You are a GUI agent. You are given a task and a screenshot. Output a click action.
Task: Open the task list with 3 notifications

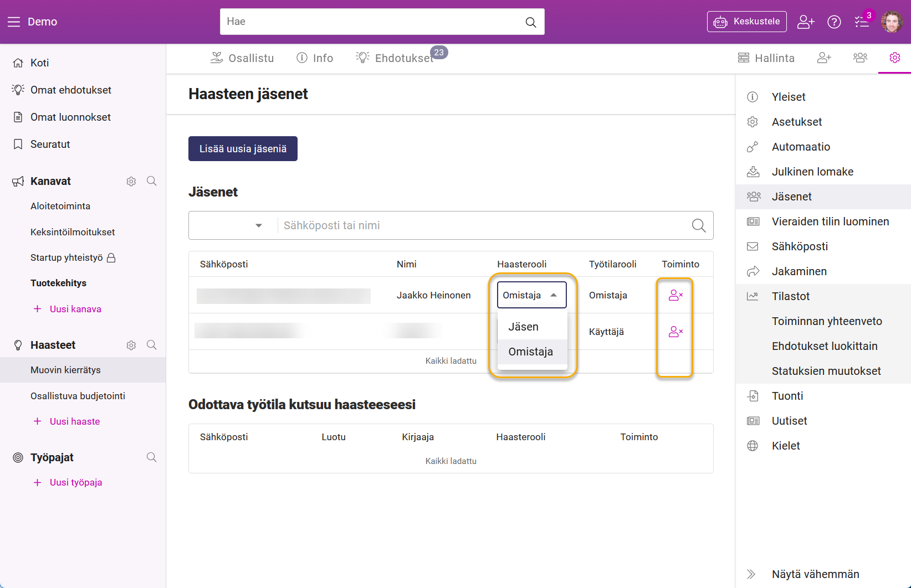point(862,22)
